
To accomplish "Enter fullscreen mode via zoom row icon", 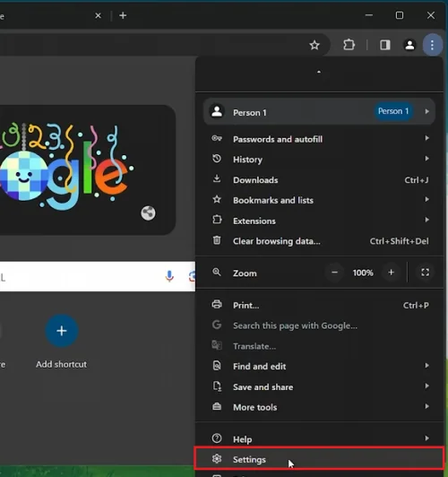I will pyautogui.click(x=425, y=273).
